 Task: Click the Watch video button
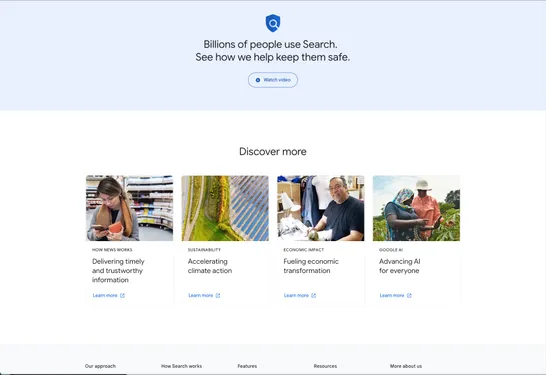273,80
